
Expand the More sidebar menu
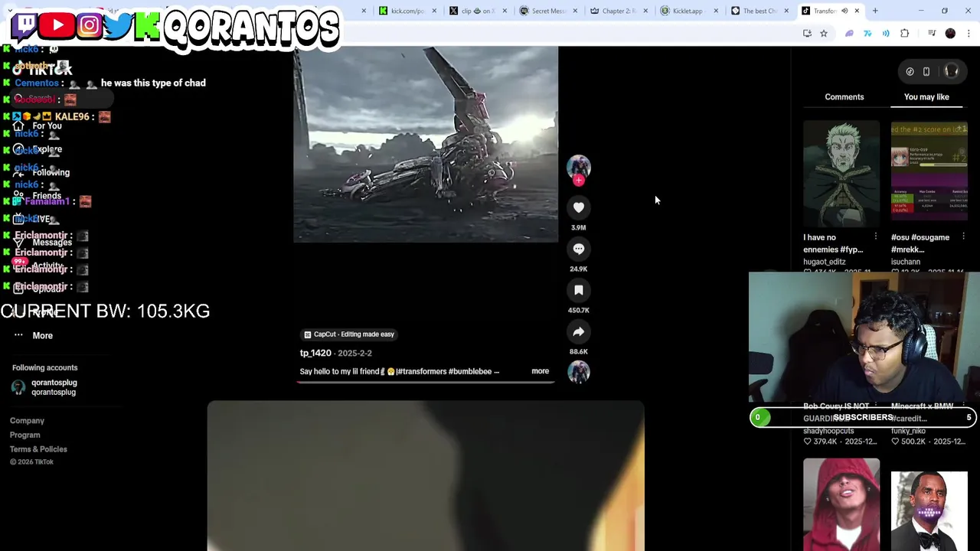point(42,335)
